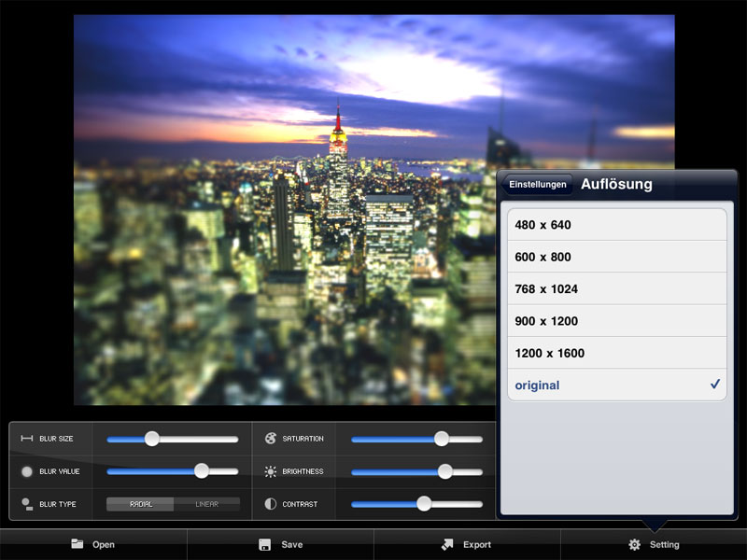The width and height of the screenshot is (747, 560).
Task: Switch blur type to Linear
Action: (x=206, y=504)
